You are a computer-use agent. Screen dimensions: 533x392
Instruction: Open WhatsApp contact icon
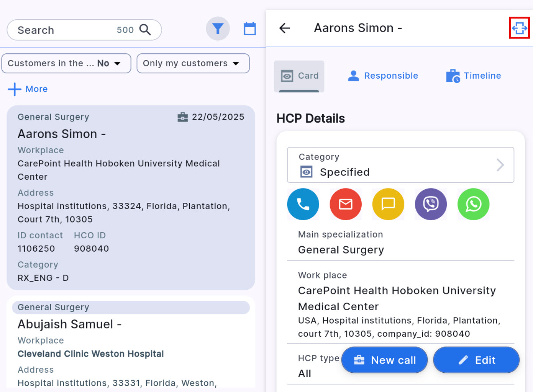(x=473, y=204)
